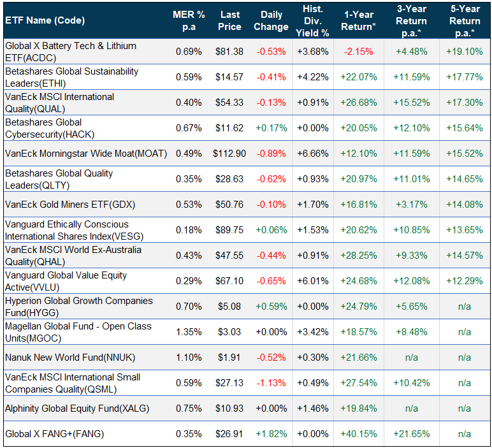Select VanEck MSCI International Quality(QUAL) name
Screen dimensions: 492x448
(x=60, y=103)
